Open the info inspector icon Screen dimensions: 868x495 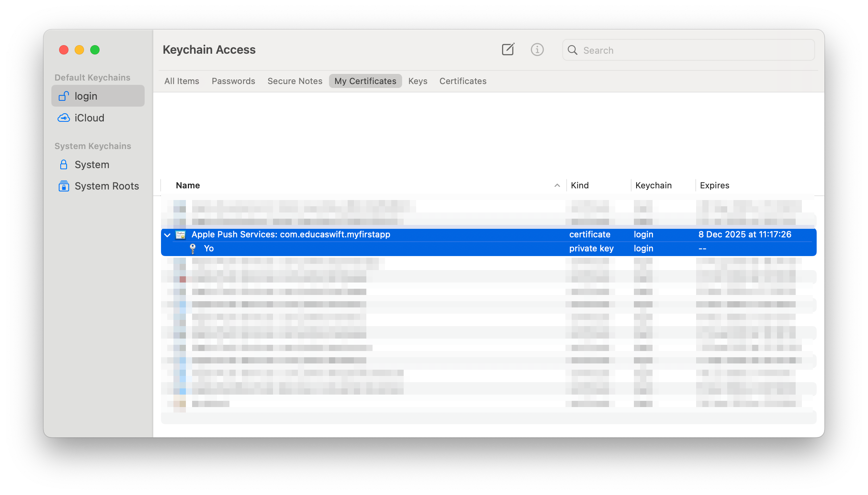(x=537, y=49)
